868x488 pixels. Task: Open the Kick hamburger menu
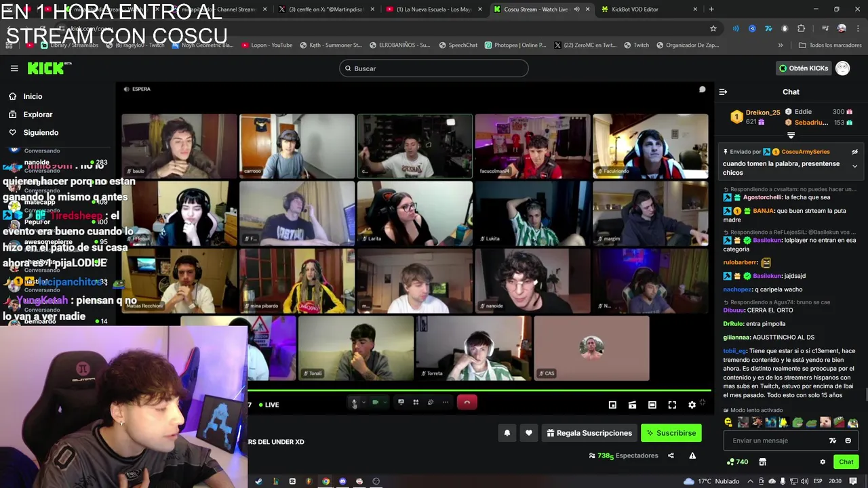coord(14,68)
